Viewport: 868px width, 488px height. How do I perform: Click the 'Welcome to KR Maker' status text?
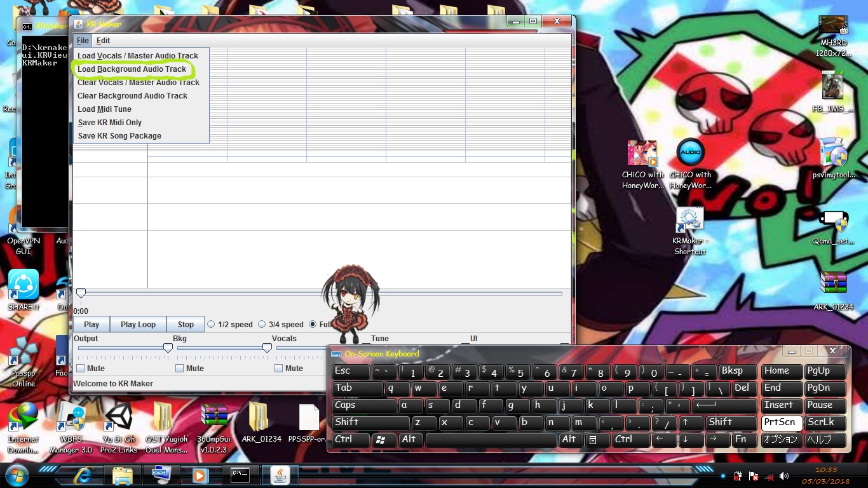point(113,384)
